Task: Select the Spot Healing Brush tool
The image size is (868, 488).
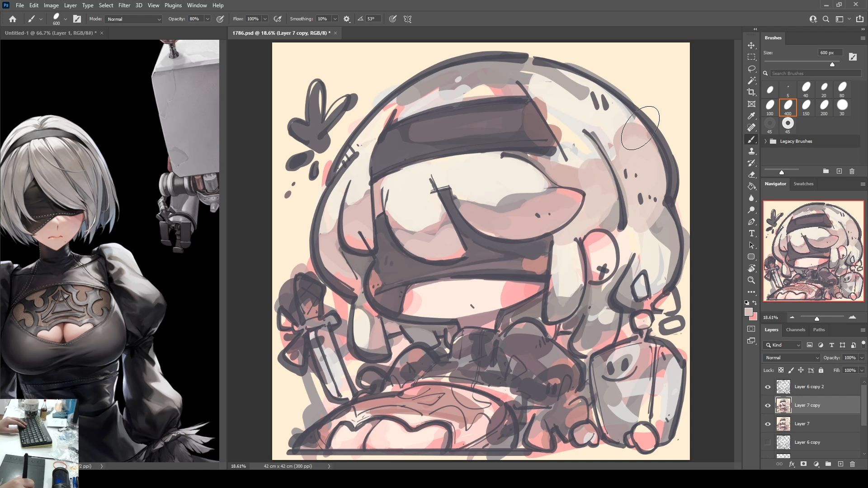Action: (751, 127)
